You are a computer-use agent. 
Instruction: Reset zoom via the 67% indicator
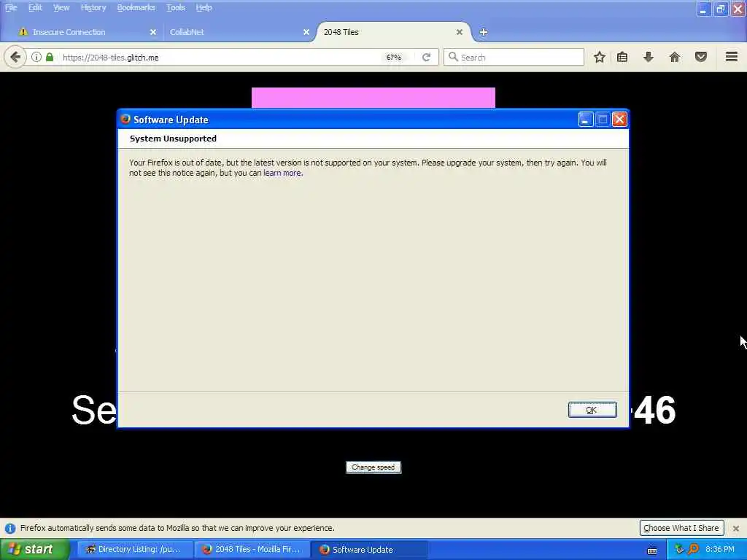click(393, 57)
